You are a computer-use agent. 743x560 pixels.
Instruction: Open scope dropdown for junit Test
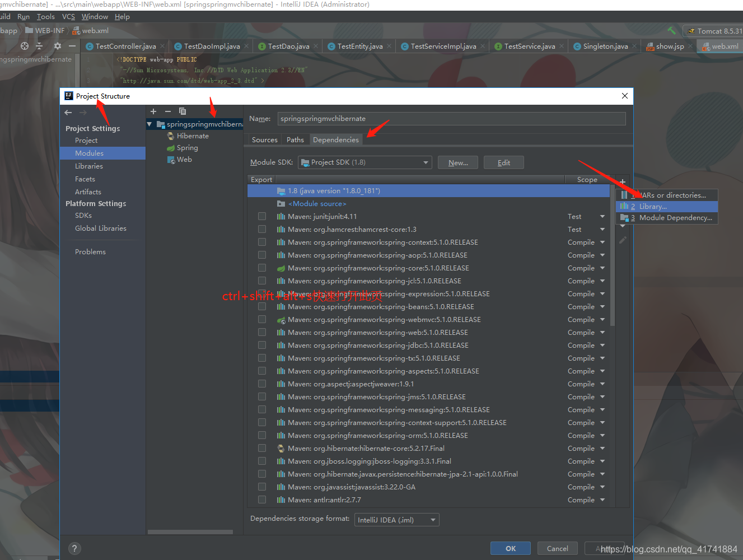pos(602,217)
